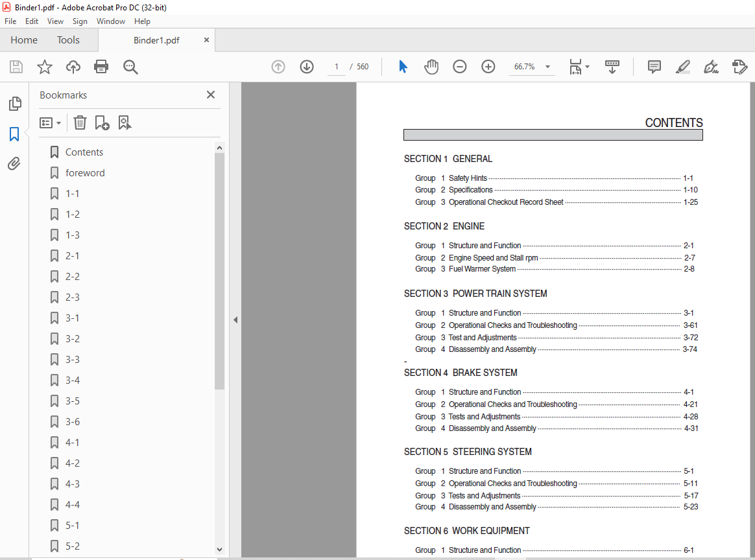The height and width of the screenshot is (560, 755).
Task: Collapse the navigation pane with left arrow
Action: [x=235, y=320]
